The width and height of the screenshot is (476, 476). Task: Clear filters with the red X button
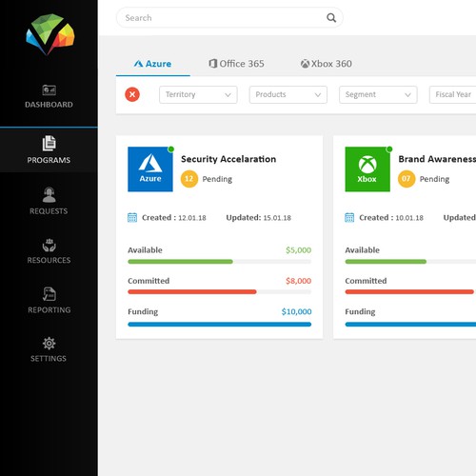pyautogui.click(x=132, y=94)
